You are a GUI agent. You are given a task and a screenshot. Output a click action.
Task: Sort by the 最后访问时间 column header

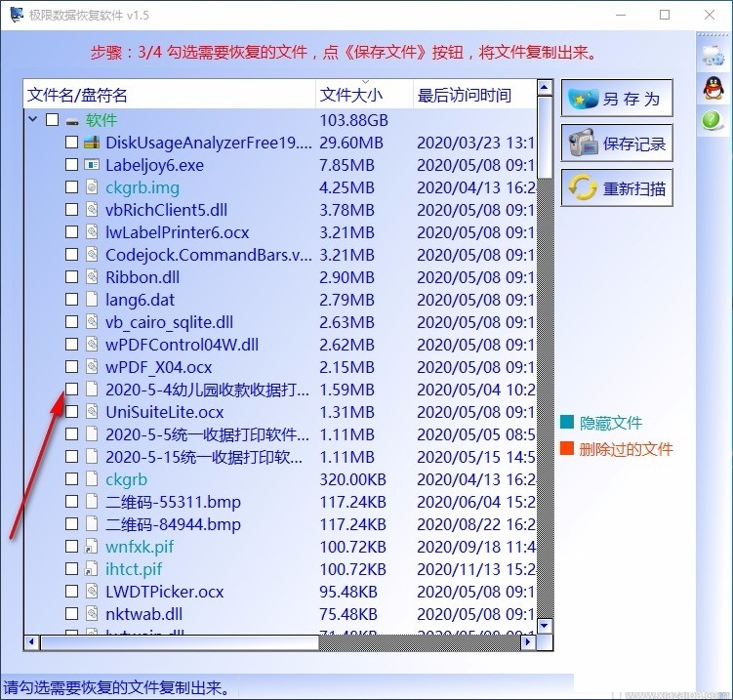pos(475,95)
